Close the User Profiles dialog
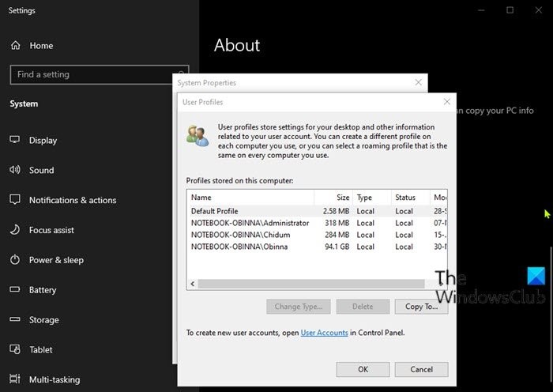This screenshot has width=553, height=392. tap(447, 102)
